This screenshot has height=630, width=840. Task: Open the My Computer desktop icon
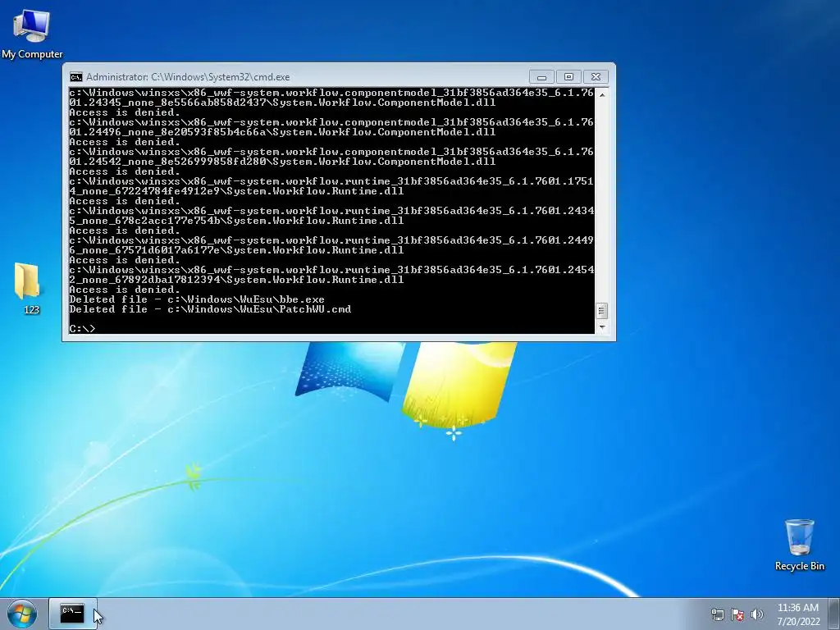tap(32, 34)
